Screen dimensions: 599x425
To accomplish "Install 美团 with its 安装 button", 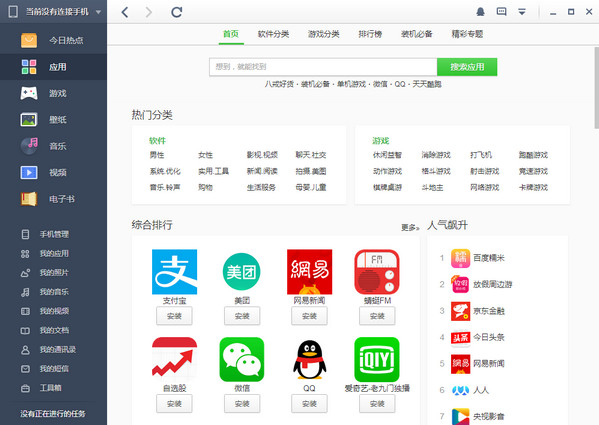I will [242, 316].
